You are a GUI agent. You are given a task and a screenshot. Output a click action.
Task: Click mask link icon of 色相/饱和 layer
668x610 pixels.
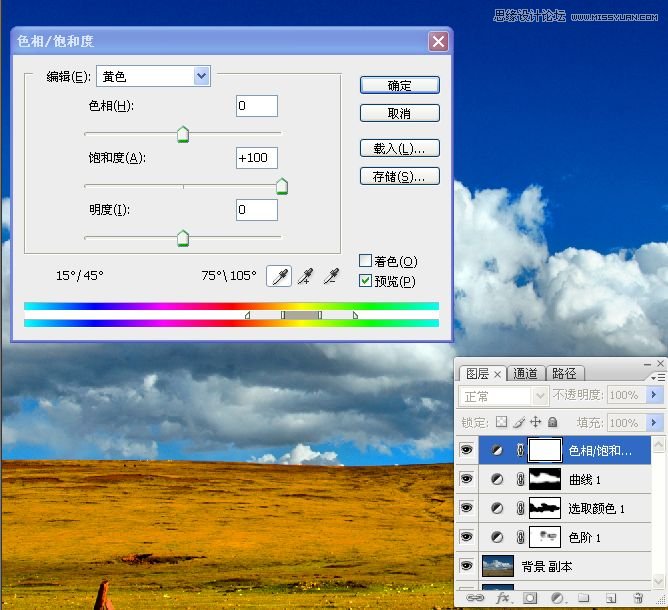click(x=520, y=450)
